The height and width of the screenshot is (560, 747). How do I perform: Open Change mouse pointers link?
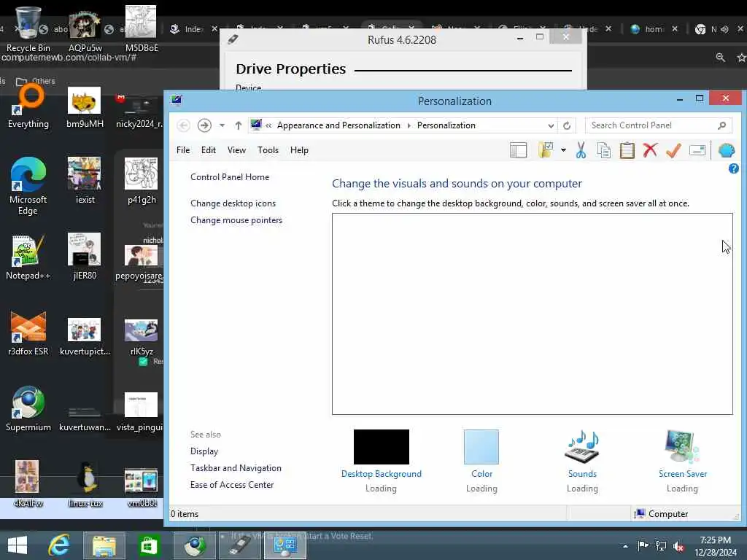(x=236, y=220)
